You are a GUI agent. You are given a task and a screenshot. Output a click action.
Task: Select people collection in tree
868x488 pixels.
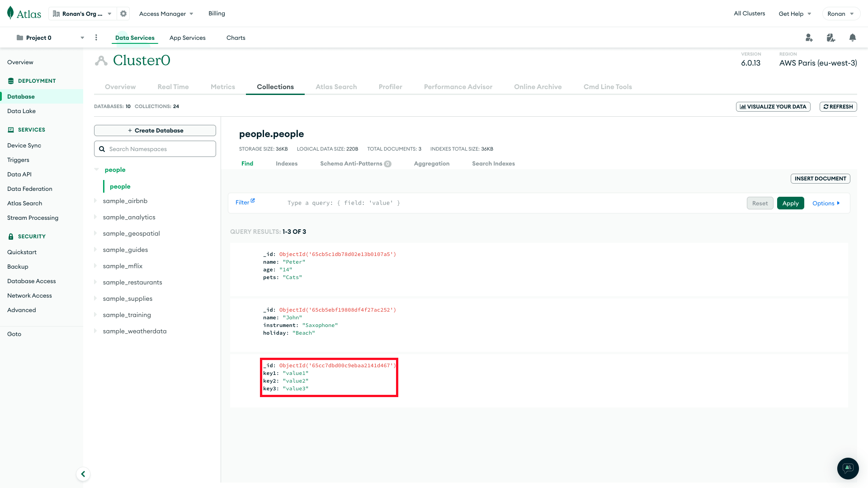[120, 186]
